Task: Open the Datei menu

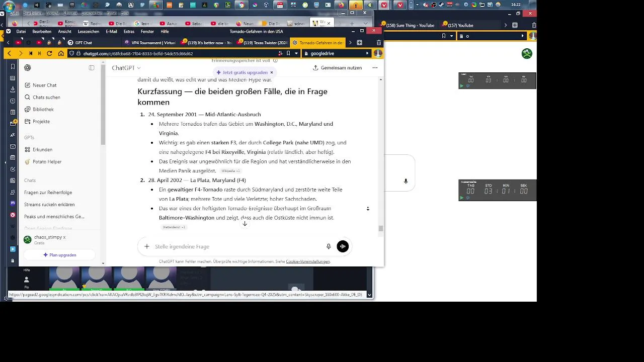Action: [x=21, y=32]
